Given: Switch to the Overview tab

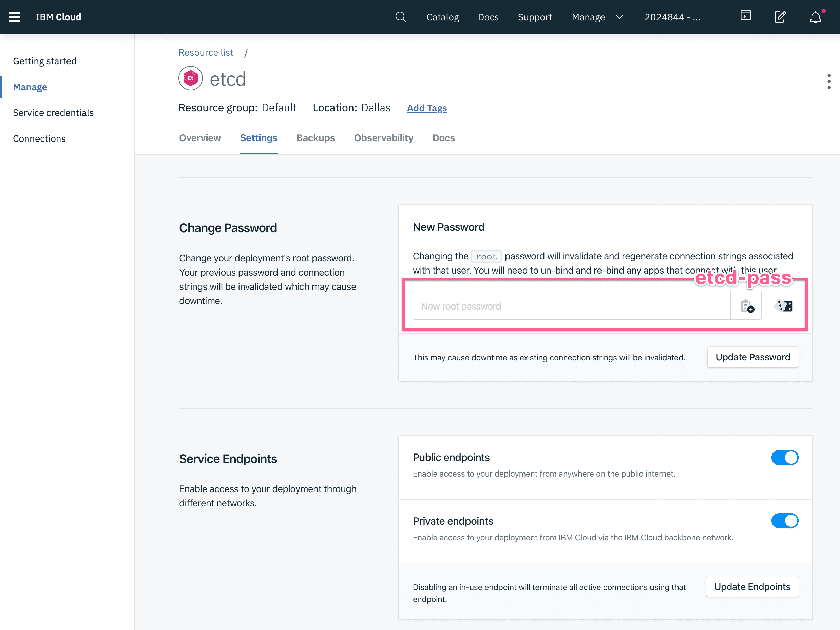Looking at the screenshot, I should click(200, 138).
